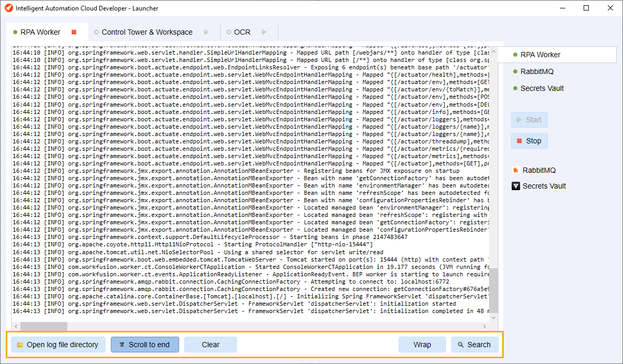Image resolution: width=623 pixels, height=364 pixels.
Task: Click log line 'Exposing 6 endpoint(s) beneath base path'
Action: tap(251, 68)
